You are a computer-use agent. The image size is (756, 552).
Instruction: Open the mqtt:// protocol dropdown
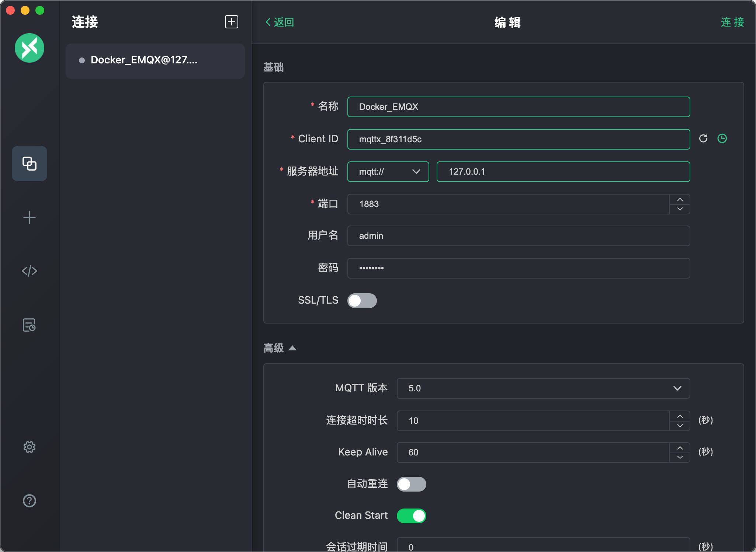388,172
